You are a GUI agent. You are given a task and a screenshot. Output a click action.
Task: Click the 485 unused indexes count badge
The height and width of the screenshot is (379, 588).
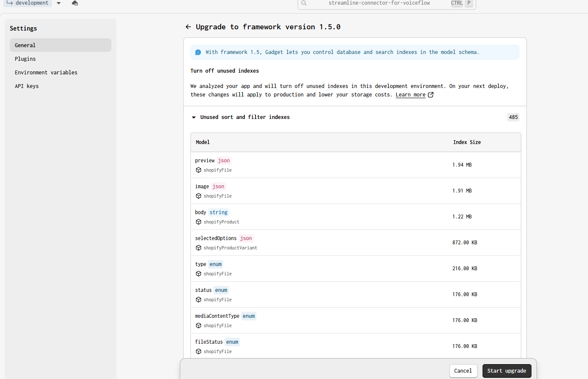[513, 117]
